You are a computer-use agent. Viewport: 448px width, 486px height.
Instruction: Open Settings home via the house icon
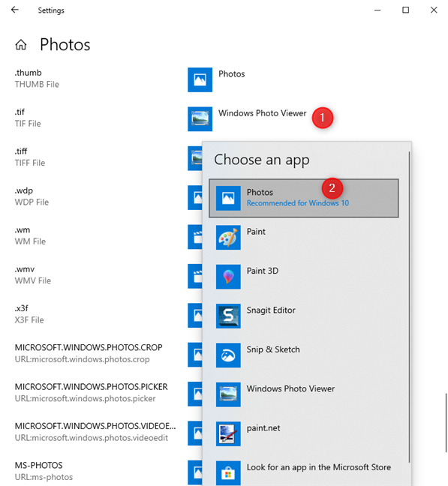point(21,45)
